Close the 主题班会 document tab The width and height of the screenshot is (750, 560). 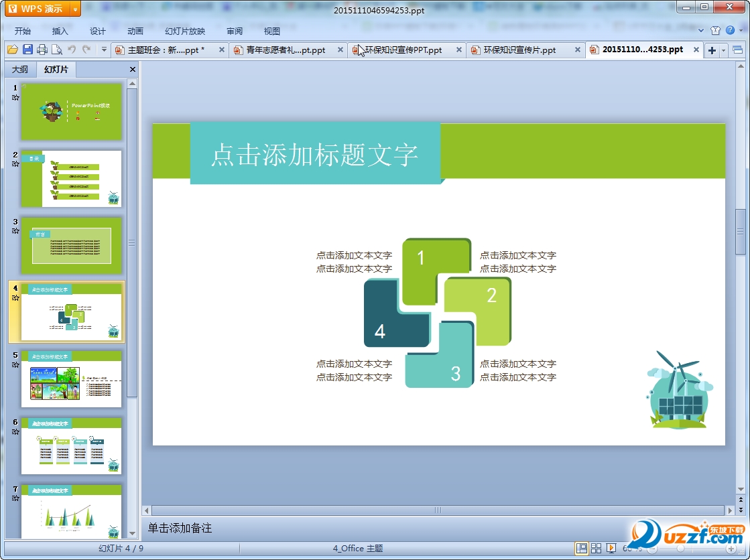click(x=222, y=50)
